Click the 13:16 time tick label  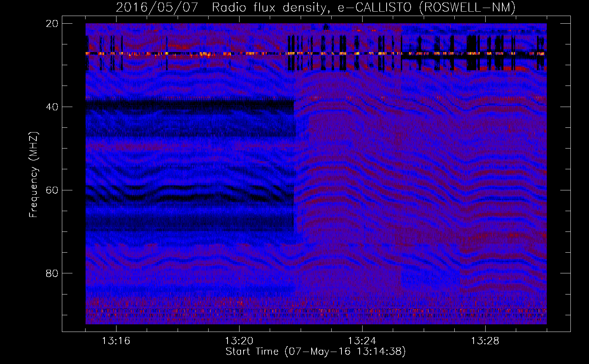116,341
